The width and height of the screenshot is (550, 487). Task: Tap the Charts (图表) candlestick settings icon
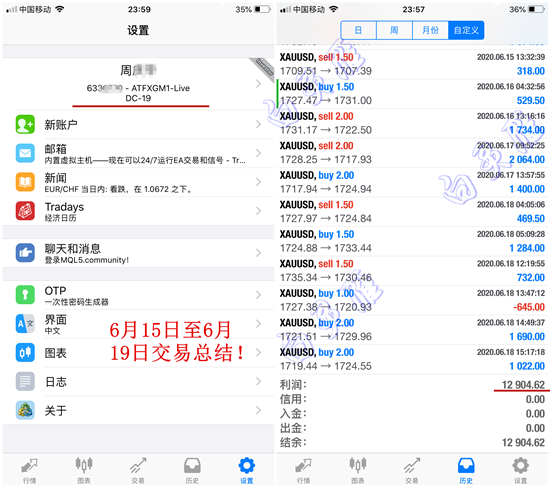(x=25, y=352)
